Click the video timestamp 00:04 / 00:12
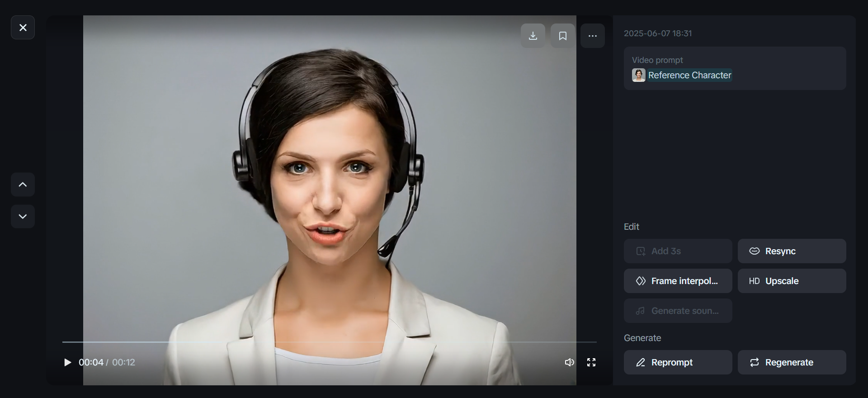 click(107, 362)
